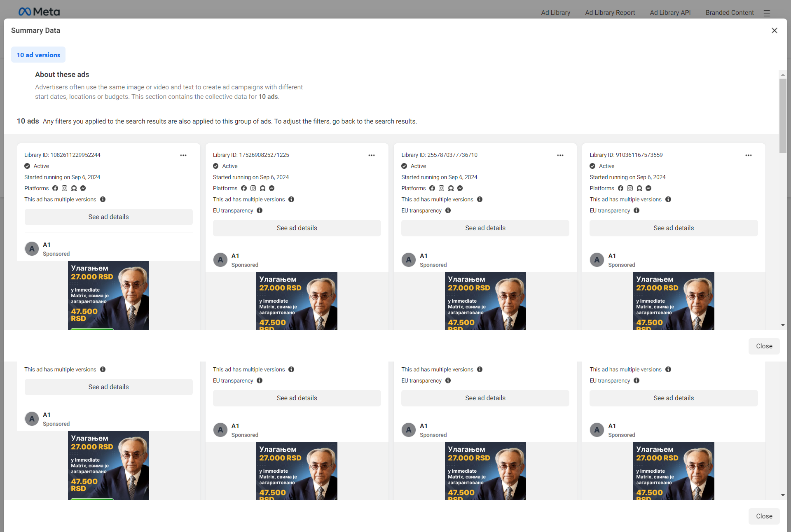Image resolution: width=791 pixels, height=532 pixels.
Task: Click Instagram platform icon on ad 910361167573559
Action: [x=630, y=188]
